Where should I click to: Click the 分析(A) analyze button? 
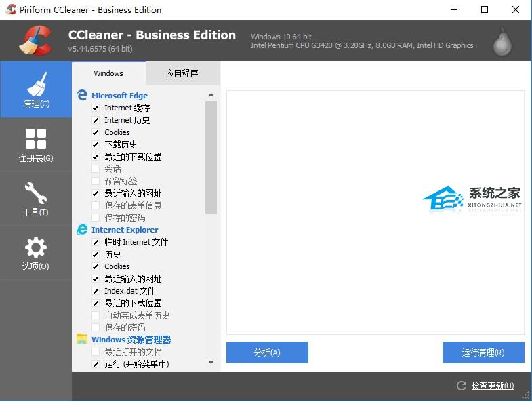coord(267,353)
